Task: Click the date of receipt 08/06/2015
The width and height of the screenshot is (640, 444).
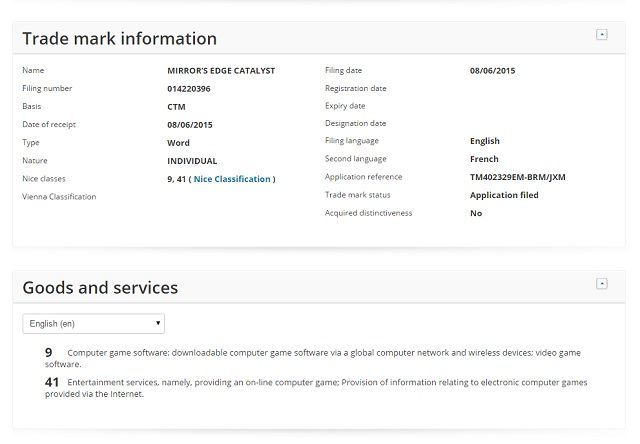Action: pyautogui.click(x=190, y=125)
